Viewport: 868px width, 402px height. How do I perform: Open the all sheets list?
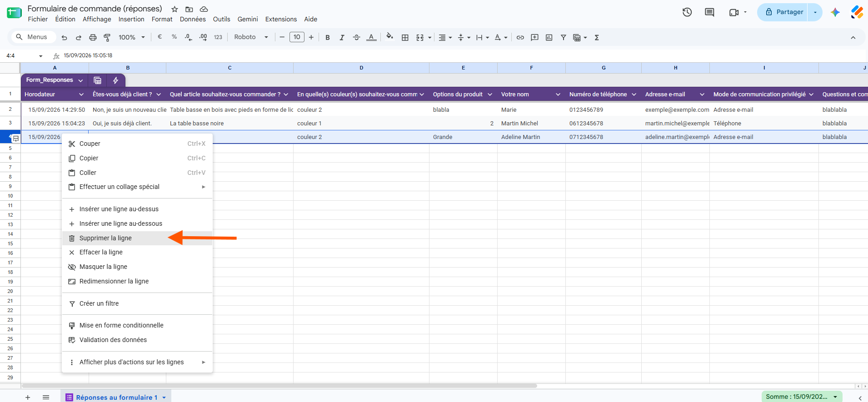point(46,397)
